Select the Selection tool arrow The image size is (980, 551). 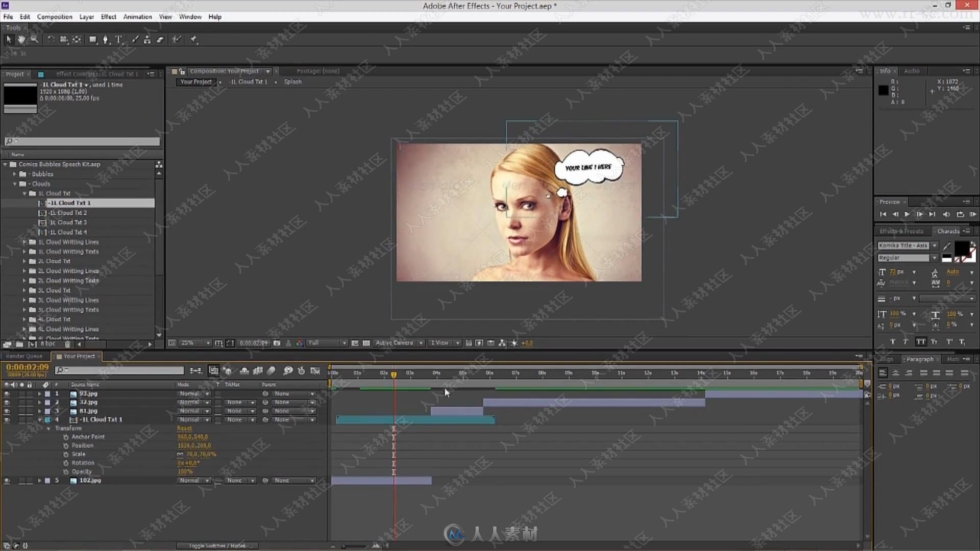(8, 39)
